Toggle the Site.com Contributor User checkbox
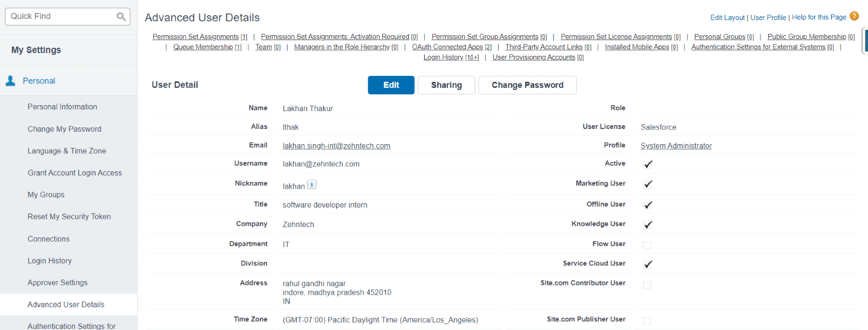The width and height of the screenshot is (868, 330). pyautogui.click(x=647, y=285)
